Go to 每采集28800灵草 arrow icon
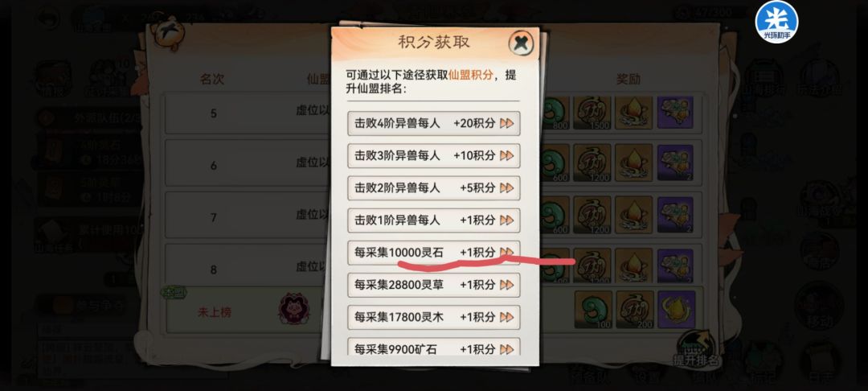868x391 pixels. point(506,286)
